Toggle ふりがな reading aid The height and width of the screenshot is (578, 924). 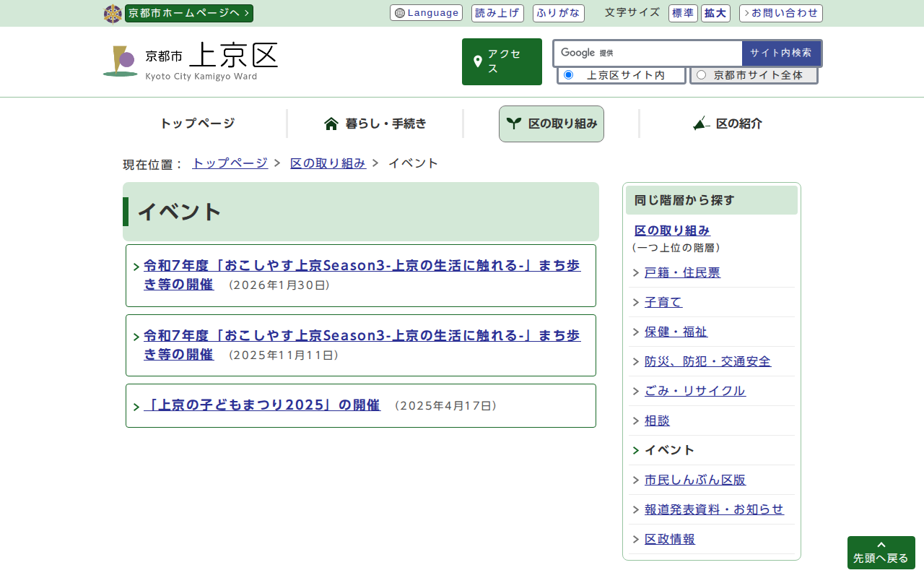pyautogui.click(x=558, y=13)
